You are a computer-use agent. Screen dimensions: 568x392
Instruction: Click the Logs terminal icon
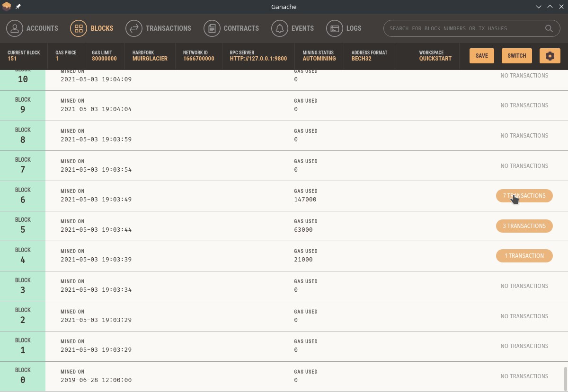click(x=335, y=28)
